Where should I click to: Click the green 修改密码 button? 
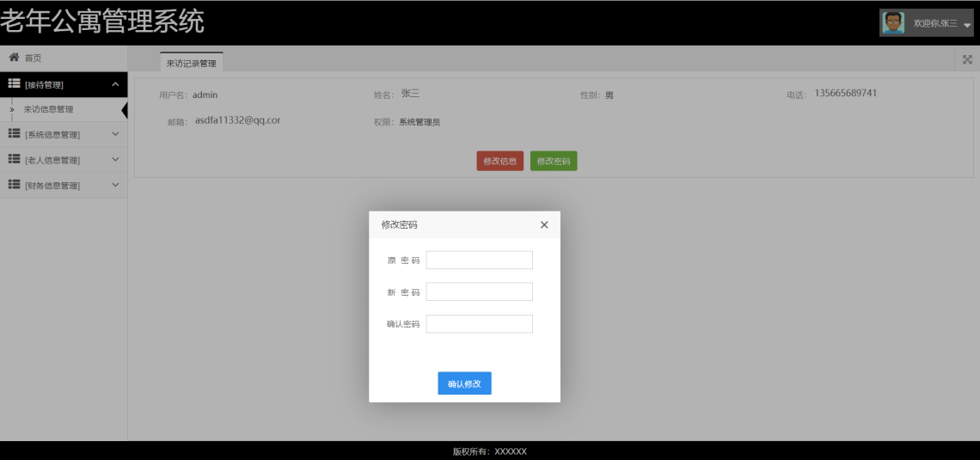(554, 161)
